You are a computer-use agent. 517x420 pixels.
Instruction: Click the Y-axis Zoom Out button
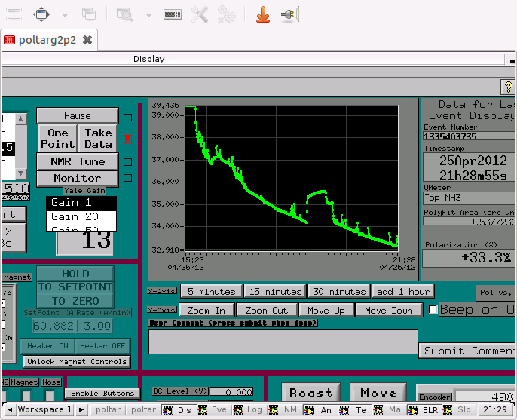click(267, 311)
